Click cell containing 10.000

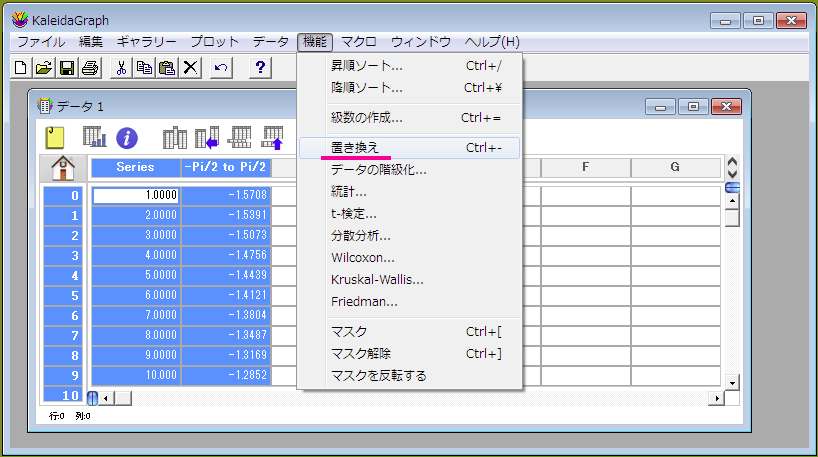click(136, 375)
